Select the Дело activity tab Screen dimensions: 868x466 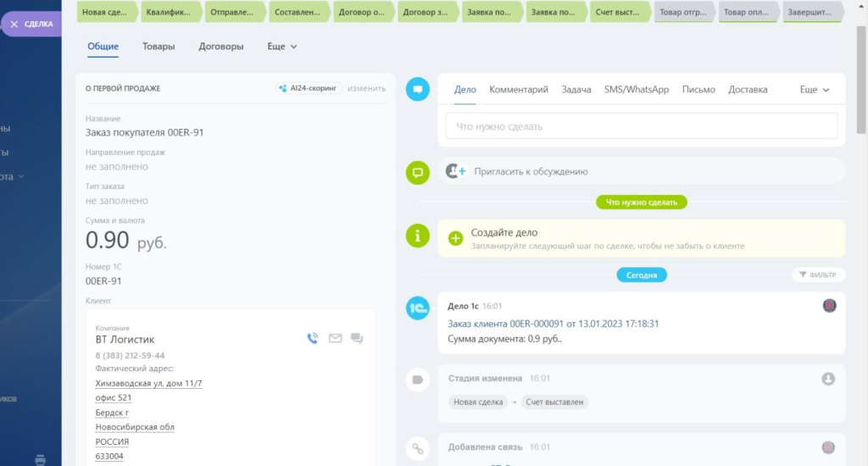click(x=465, y=90)
